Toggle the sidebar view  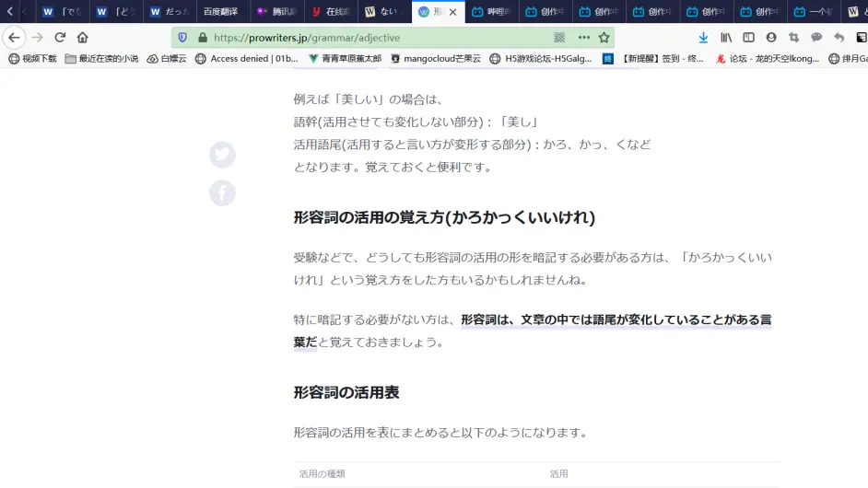click(748, 38)
